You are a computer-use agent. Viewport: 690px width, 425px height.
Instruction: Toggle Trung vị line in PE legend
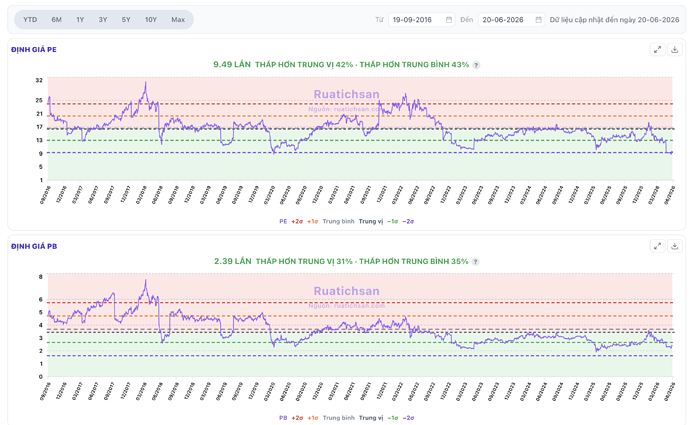pos(371,221)
